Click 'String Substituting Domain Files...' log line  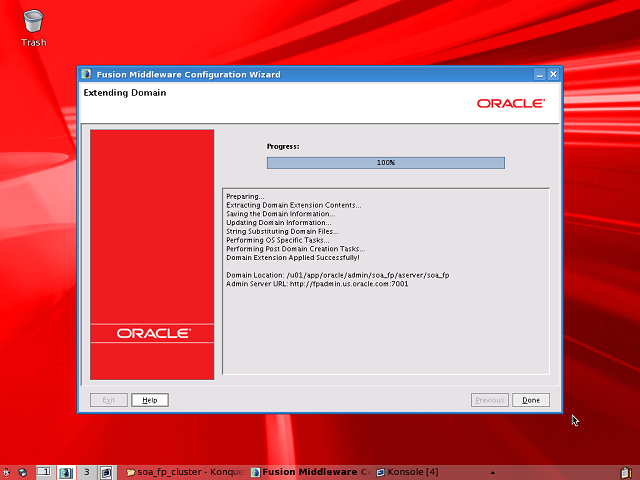pyautogui.click(x=282, y=231)
